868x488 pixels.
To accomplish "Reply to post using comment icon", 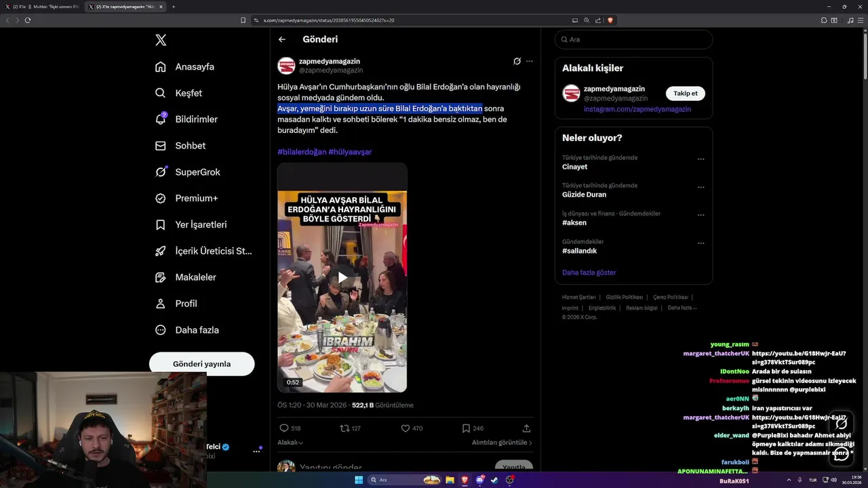I will pos(284,428).
